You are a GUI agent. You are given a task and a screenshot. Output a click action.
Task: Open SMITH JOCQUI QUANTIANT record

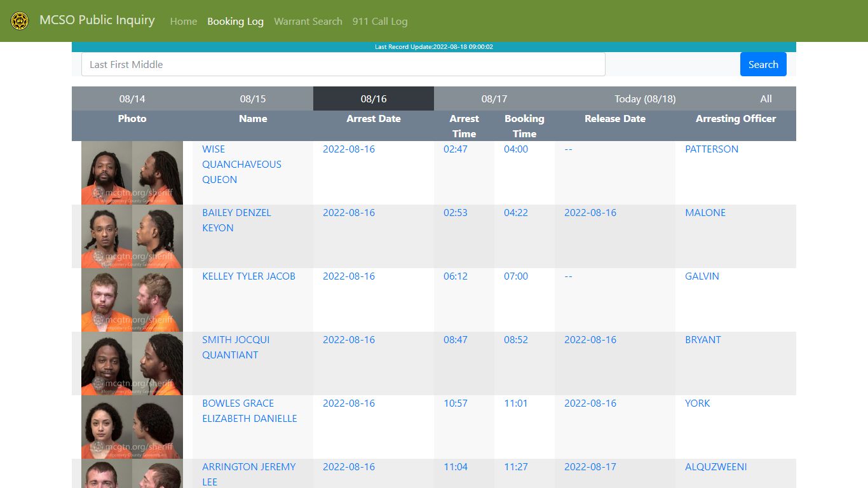point(236,347)
